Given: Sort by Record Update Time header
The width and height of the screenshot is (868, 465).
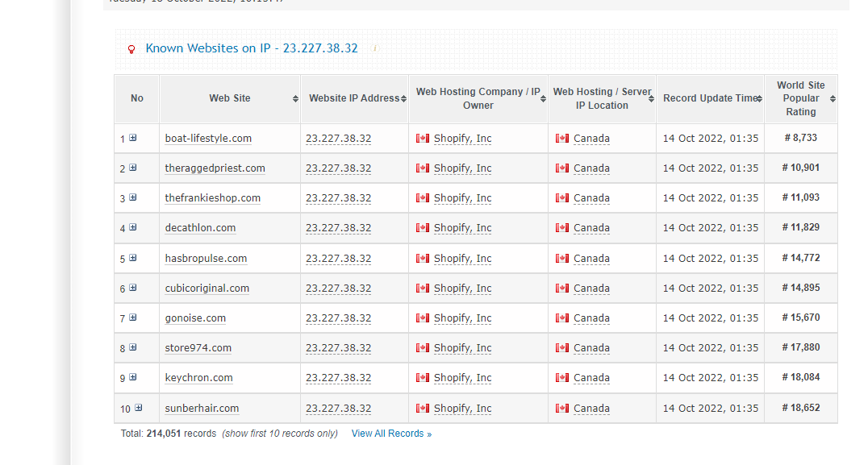Looking at the screenshot, I should 710,98.
